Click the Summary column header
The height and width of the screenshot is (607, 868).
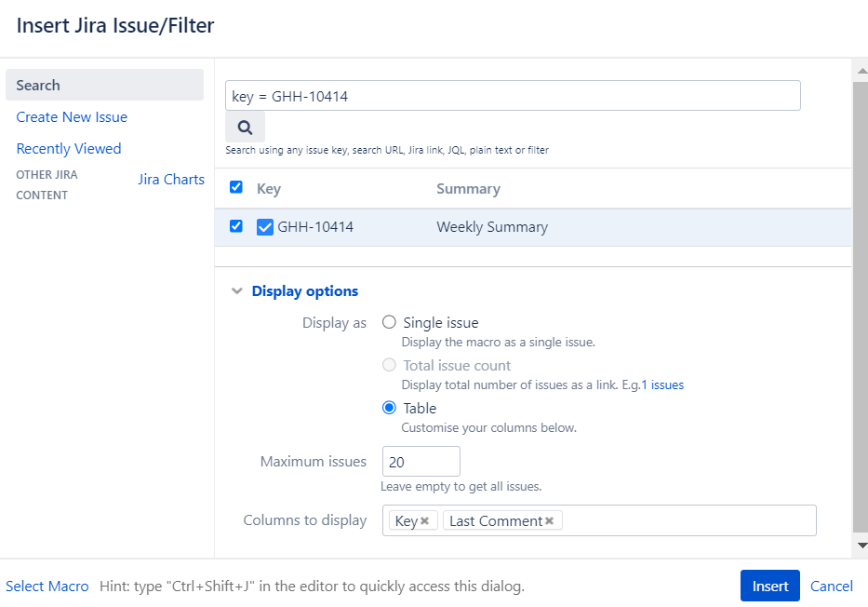click(x=468, y=189)
